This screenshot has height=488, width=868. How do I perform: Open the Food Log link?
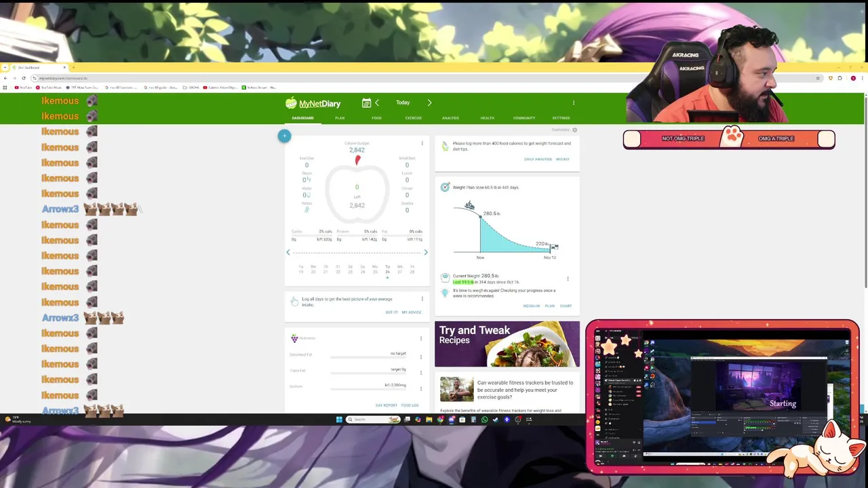[x=410, y=405]
